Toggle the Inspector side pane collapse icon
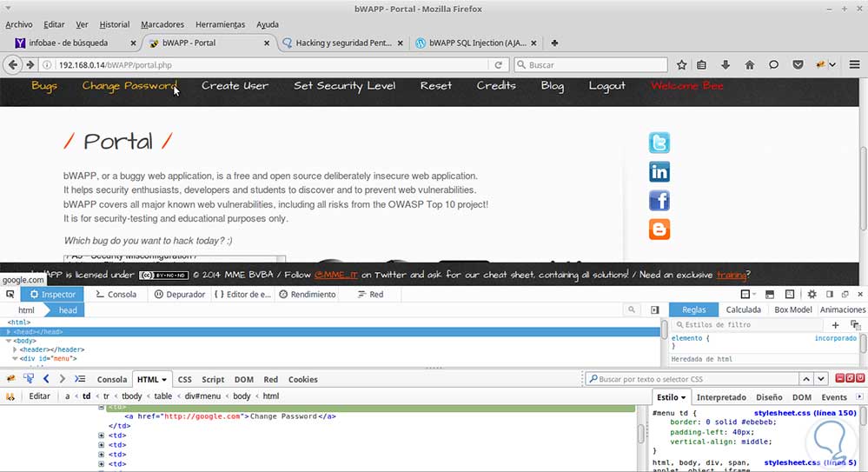The width and height of the screenshot is (868, 472). pos(655,309)
